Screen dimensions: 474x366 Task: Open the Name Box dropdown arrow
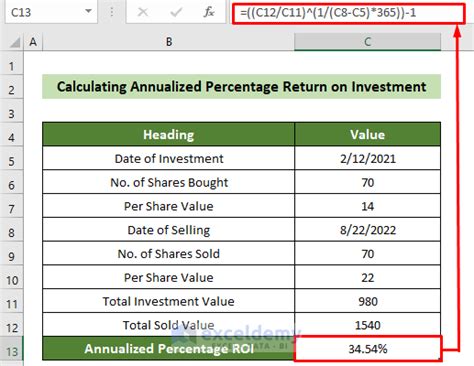pyautogui.click(x=88, y=11)
